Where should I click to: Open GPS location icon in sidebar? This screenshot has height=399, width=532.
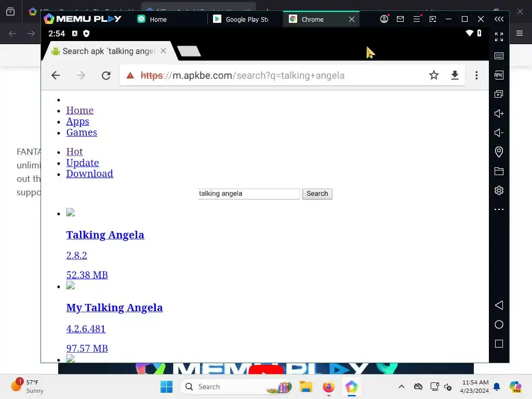click(x=499, y=152)
